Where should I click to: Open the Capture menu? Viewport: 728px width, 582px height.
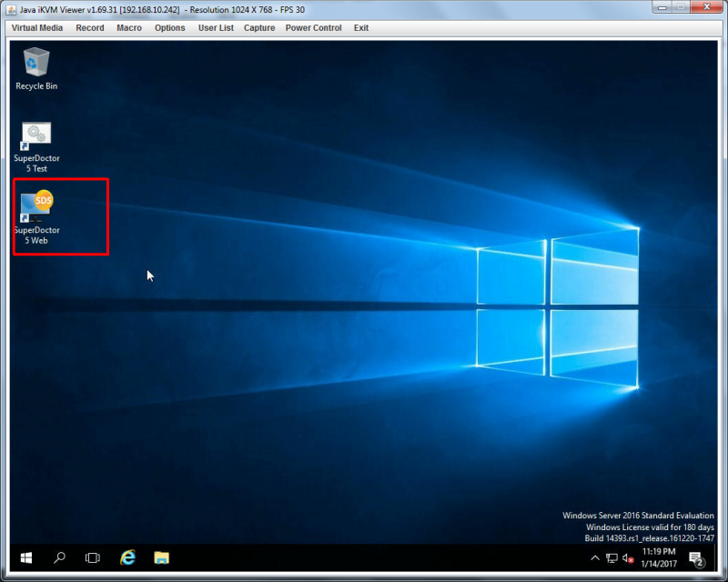pos(259,28)
